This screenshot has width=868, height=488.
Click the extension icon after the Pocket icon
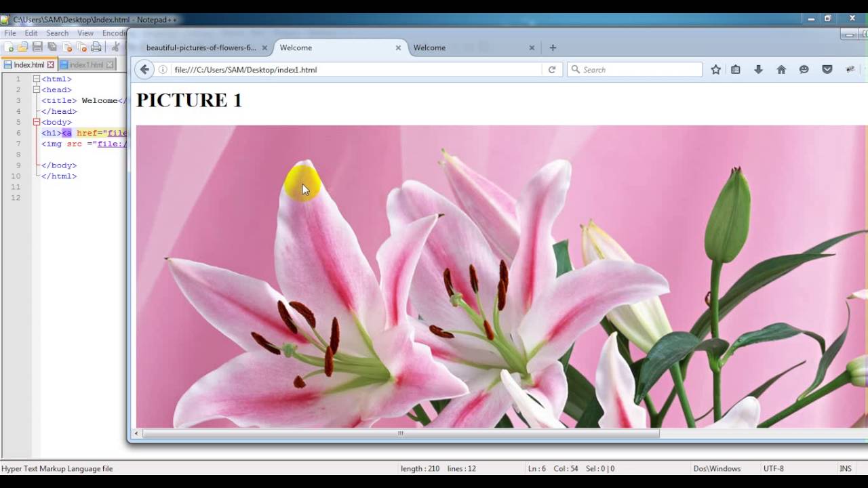pos(850,70)
